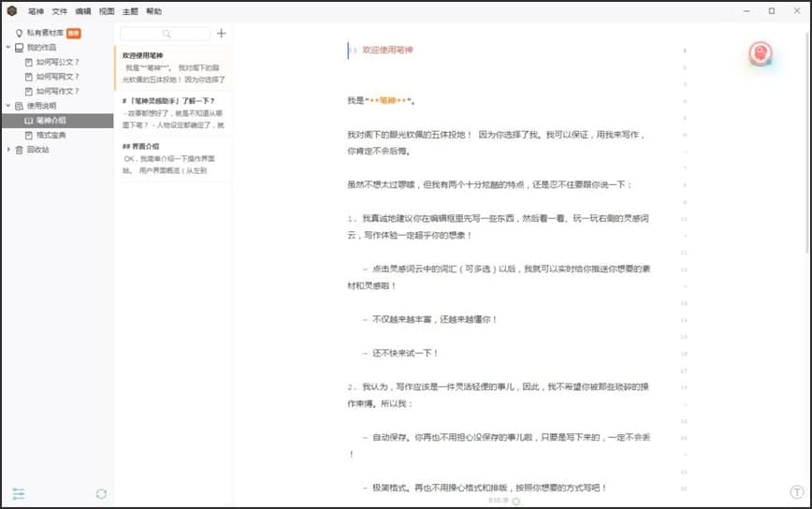
Task: Open the 文件 menu
Action: pos(60,11)
